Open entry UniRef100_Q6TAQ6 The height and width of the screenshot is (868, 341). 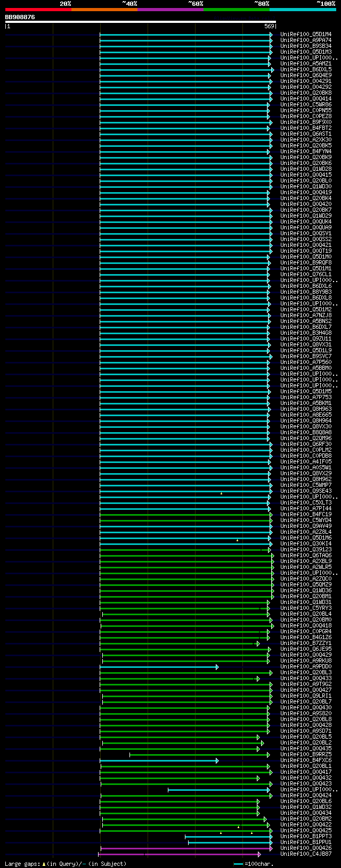coord(306,556)
